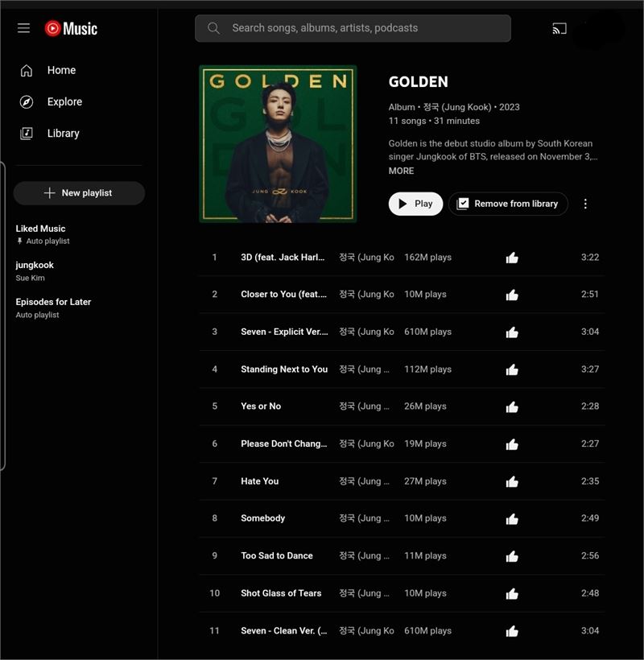644x660 pixels.
Task: Open the cast to device icon
Action: 559,29
